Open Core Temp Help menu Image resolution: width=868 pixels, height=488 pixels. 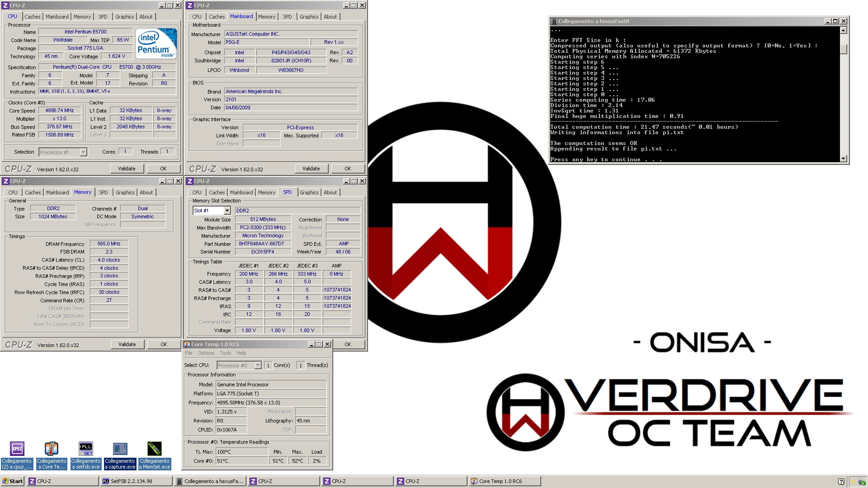coord(241,353)
